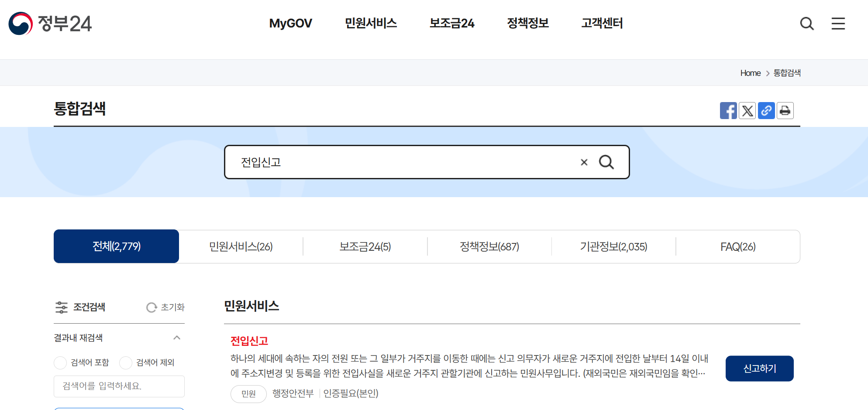Open search with the magnifier icon in header
This screenshot has width=868, height=410.
click(806, 24)
